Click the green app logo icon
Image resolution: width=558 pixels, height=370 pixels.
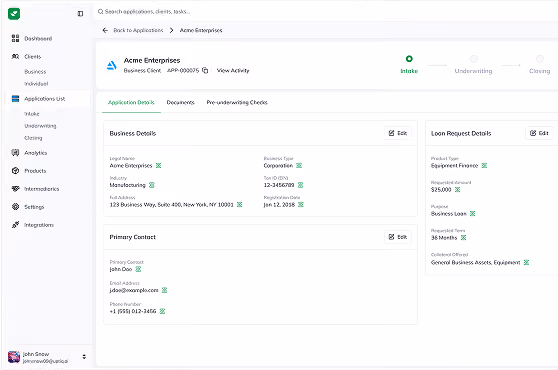(x=14, y=14)
